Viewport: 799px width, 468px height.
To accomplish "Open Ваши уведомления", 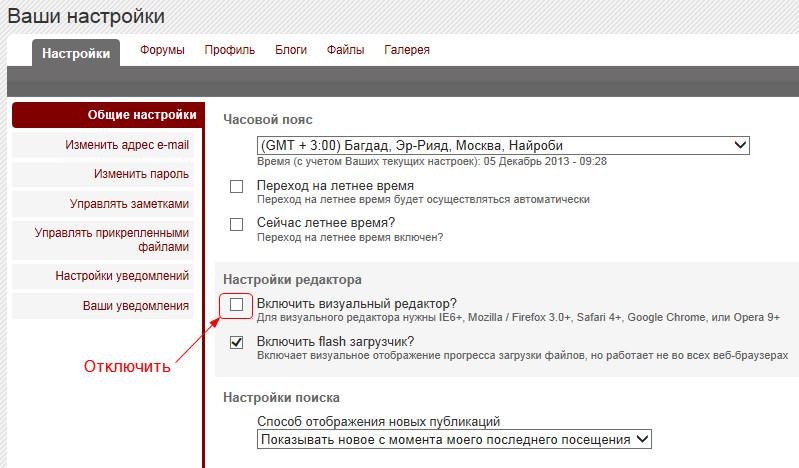I will pyautogui.click(x=103, y=305).
